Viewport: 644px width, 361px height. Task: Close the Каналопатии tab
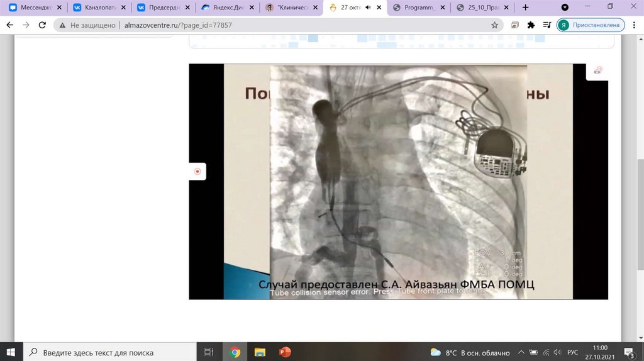point(124,8)
